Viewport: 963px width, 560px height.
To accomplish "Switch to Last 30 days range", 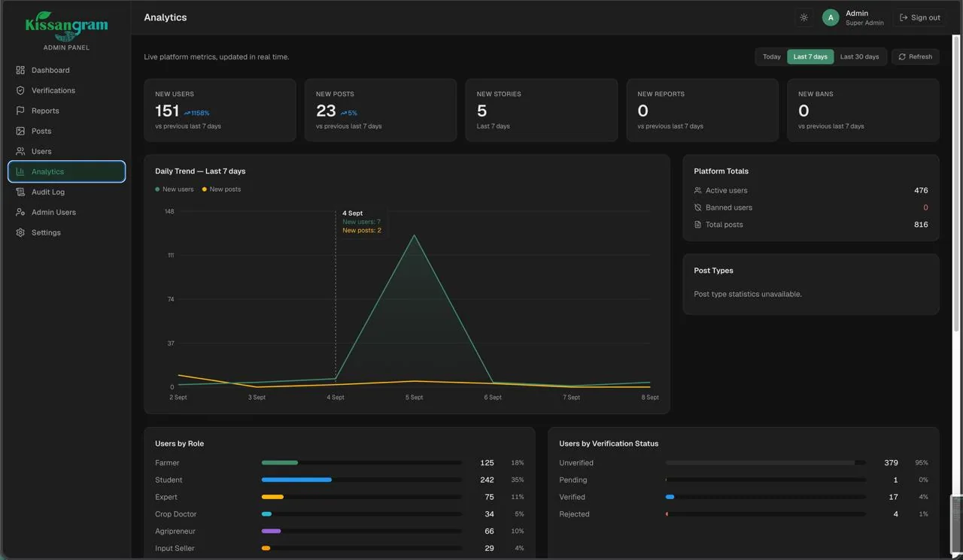I will click(859, 56).
